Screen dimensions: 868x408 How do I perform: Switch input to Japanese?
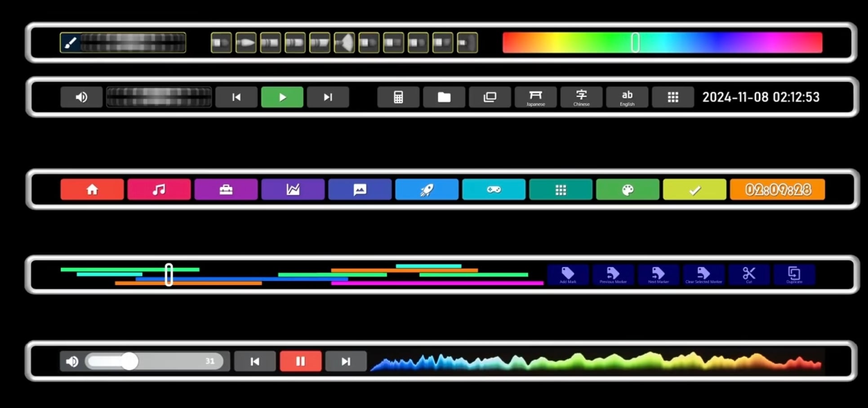[x=536, y=97]
